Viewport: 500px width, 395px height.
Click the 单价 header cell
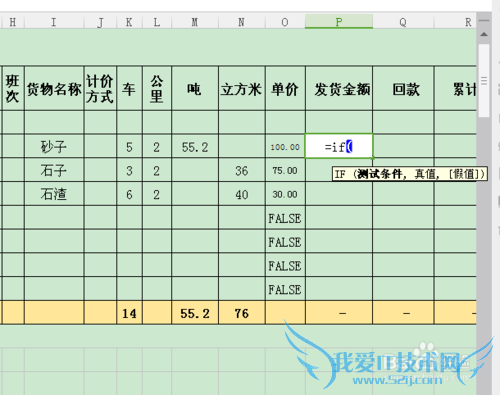pos(285,88)
